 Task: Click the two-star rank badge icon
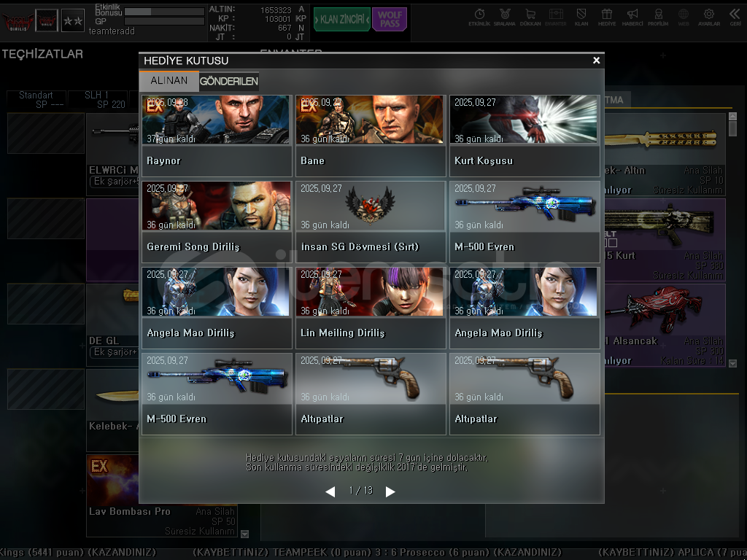tap(73, 20)
